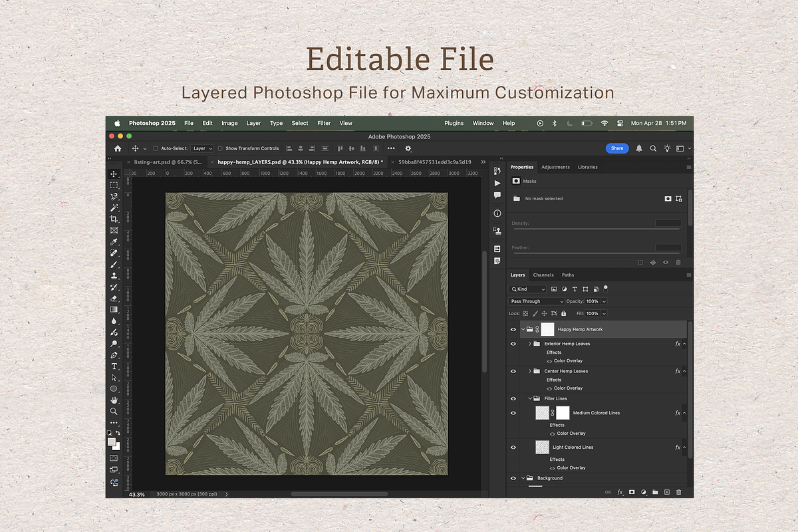This screenshot has height=532, width=798.
Task: Select the Rectangular Marquee tool
Action: point(114,185)
